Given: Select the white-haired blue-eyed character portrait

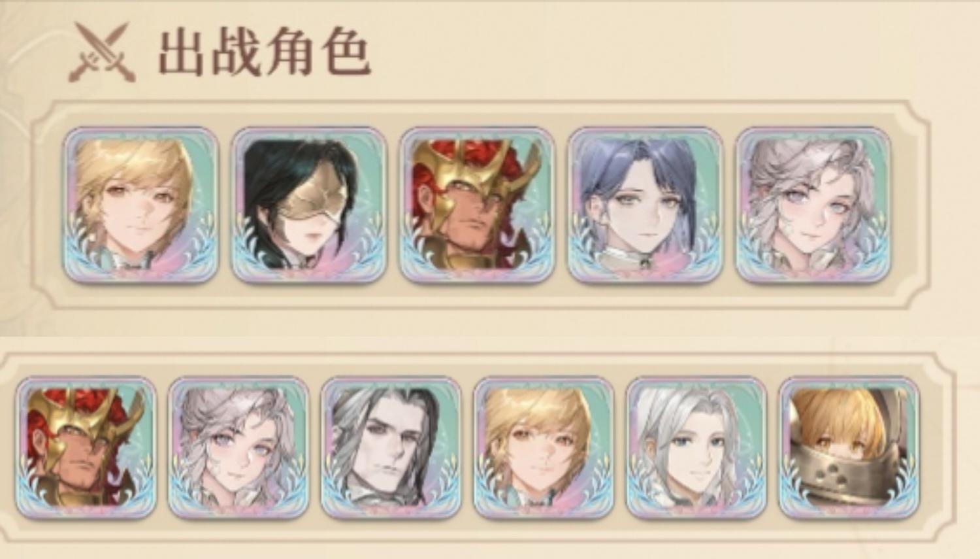Looking at the screenshot, I should point(696,447).
